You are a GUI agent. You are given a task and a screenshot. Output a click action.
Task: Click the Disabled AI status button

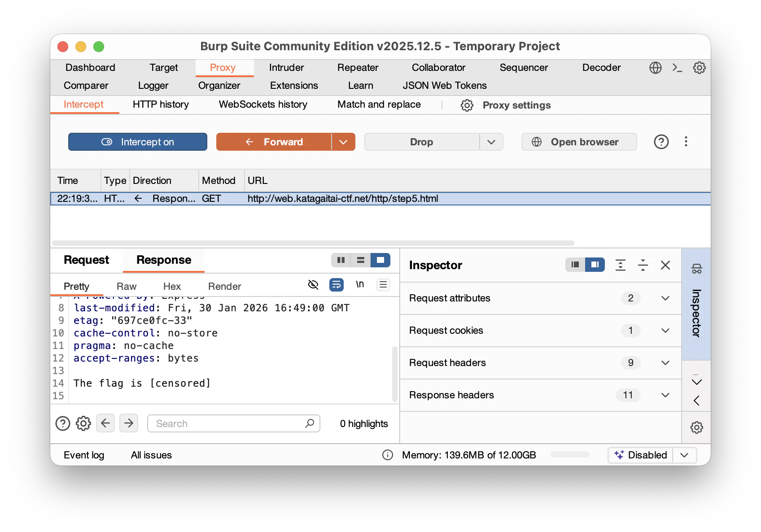pos(641,455)
